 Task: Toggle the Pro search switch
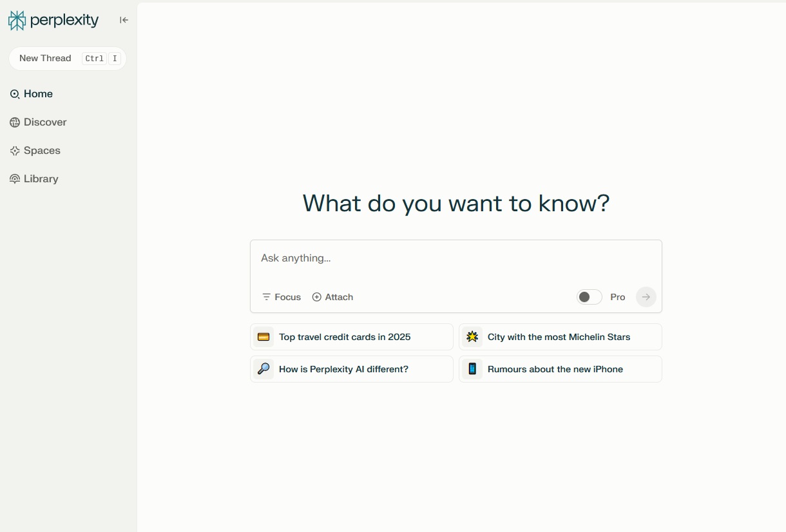(x=589, y=297)
